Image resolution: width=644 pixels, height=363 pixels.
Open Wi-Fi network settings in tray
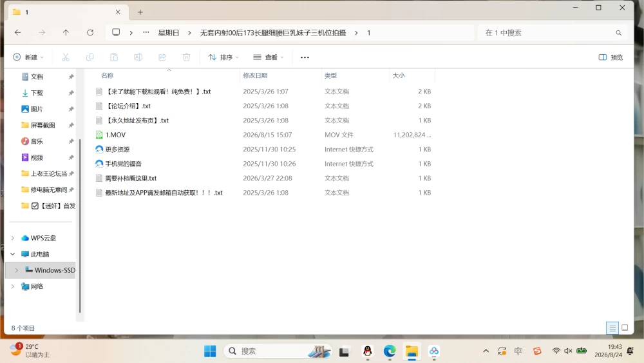click(556, 351)
